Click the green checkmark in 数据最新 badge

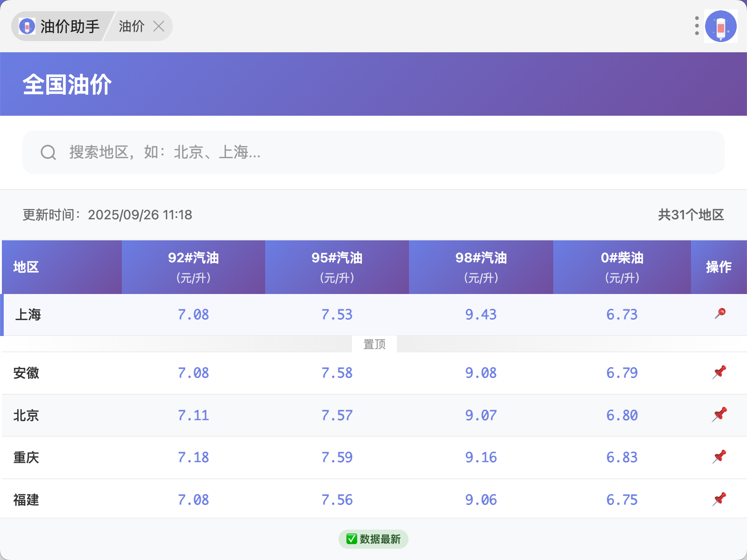tap(352, 539)
